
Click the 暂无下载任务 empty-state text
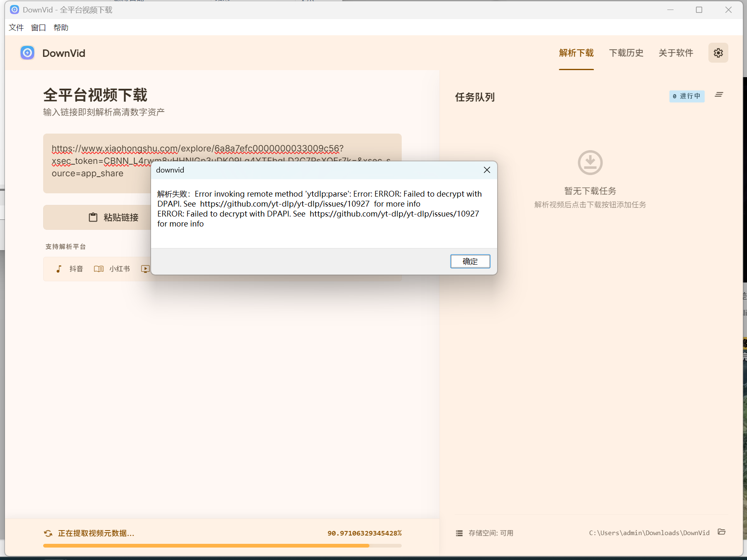590,191
